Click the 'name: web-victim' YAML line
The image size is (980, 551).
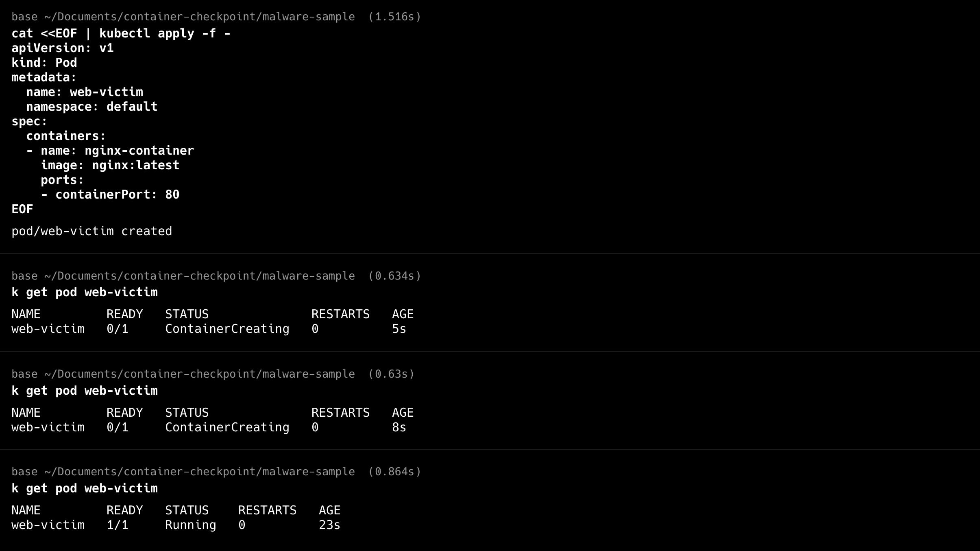(x=85, y=92)
